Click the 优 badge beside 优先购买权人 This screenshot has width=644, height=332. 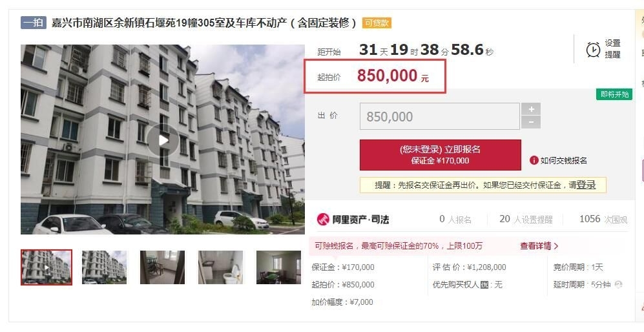tap(484, 285)
